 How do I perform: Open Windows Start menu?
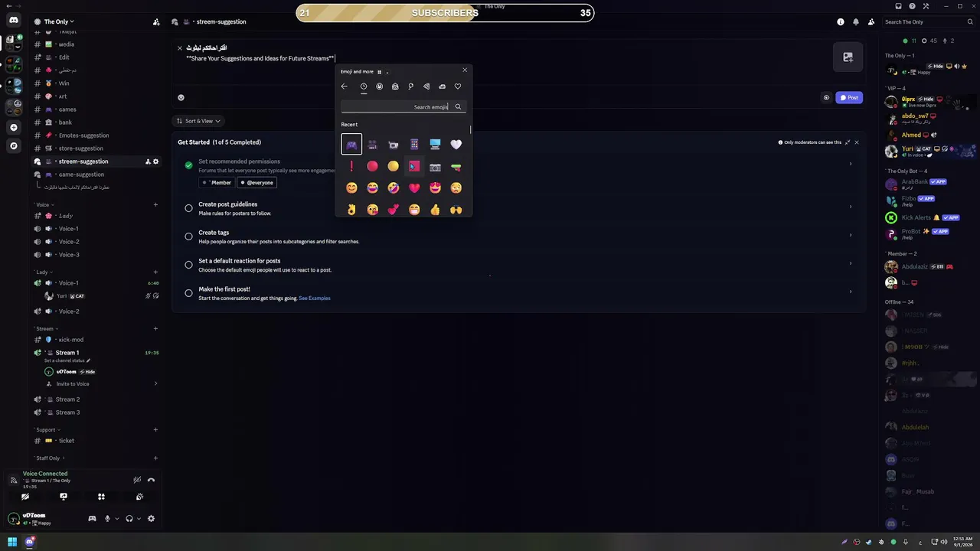click(12, 542)
